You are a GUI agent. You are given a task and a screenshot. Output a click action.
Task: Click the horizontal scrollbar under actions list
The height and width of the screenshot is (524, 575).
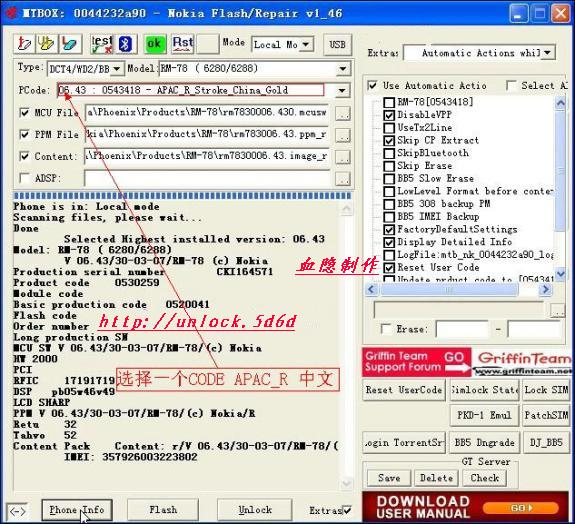[458, 290]
